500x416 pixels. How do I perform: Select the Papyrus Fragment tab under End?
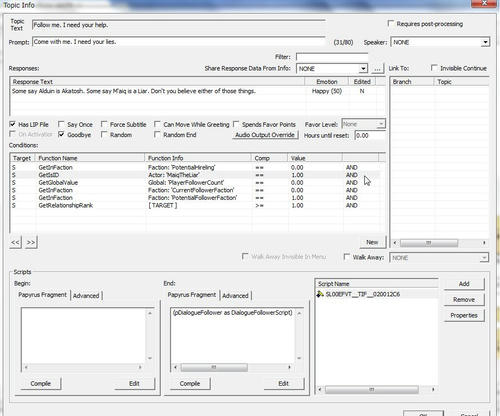coord(192,295)
